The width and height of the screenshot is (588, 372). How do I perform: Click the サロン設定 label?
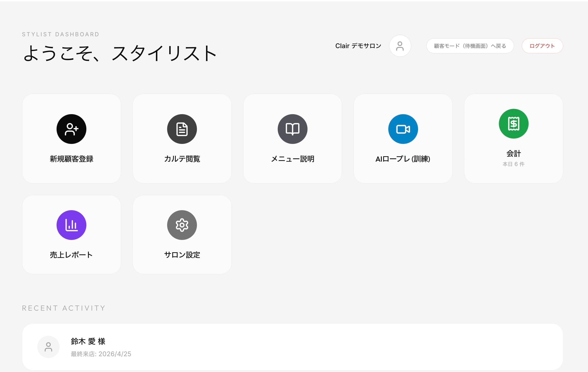coord(182,255)
